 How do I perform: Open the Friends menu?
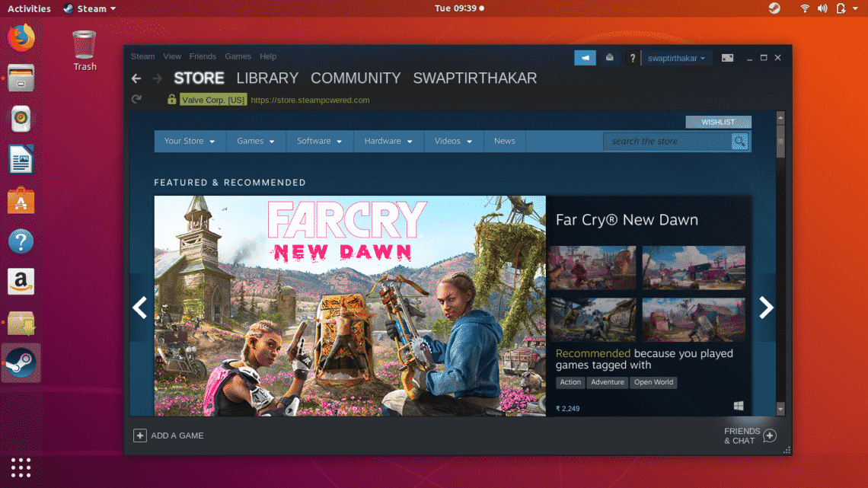pyautogui.click(x=203, y=56)
